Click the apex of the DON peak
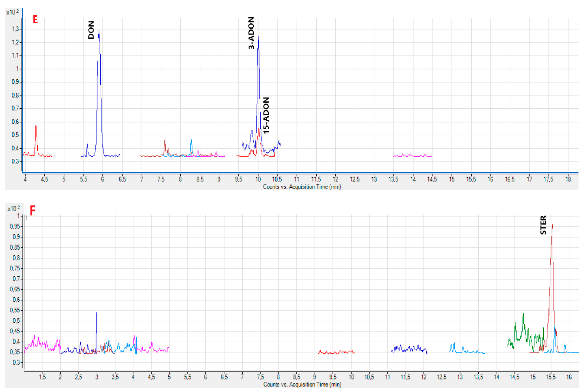Screen dimensions: 586x392 (x=99, y=31)
